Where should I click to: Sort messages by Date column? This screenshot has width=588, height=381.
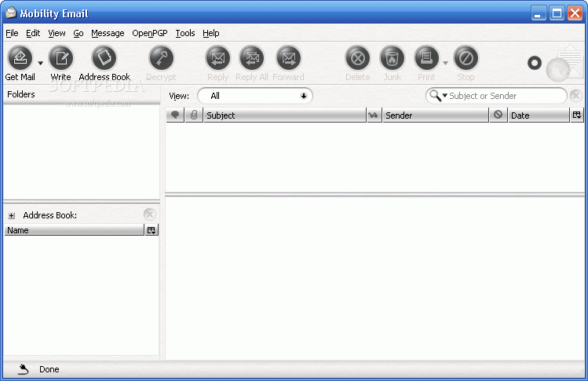tap(539, 115)
